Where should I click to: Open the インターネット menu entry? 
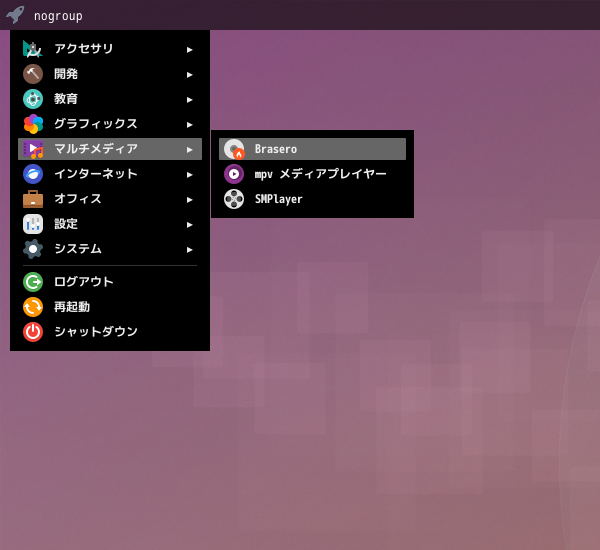(110, 174)
